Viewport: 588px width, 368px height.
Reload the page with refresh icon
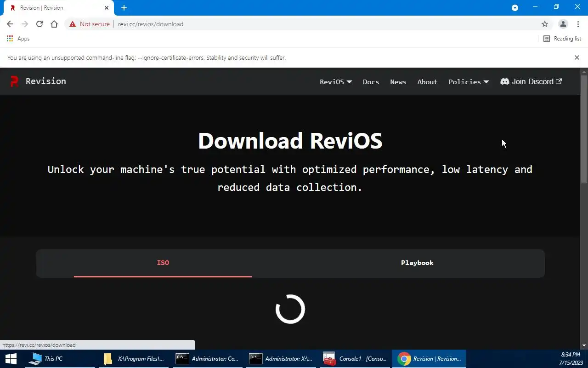pos(40,24)
